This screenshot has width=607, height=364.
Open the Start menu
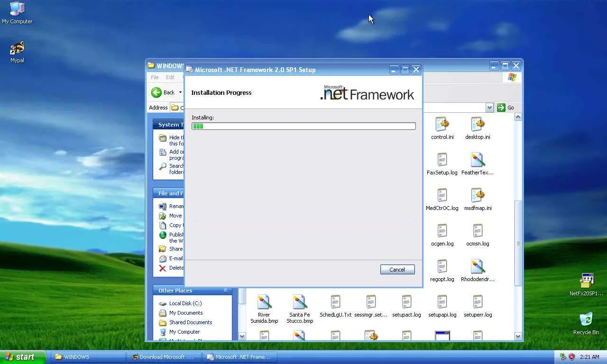pyautogui.click(x=23, y=357)
